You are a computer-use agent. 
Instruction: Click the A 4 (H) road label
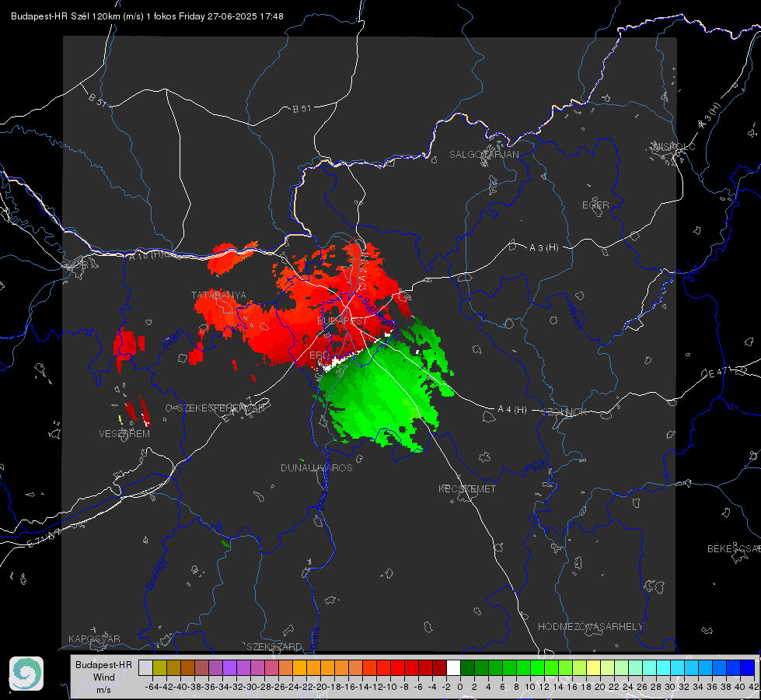[x=512, y=410]
